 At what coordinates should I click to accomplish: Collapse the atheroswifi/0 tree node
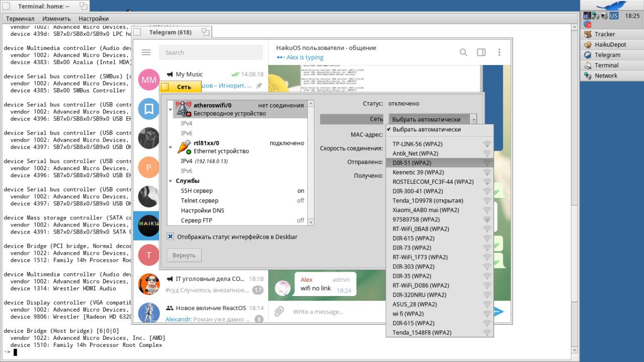[x=171, y=109]
